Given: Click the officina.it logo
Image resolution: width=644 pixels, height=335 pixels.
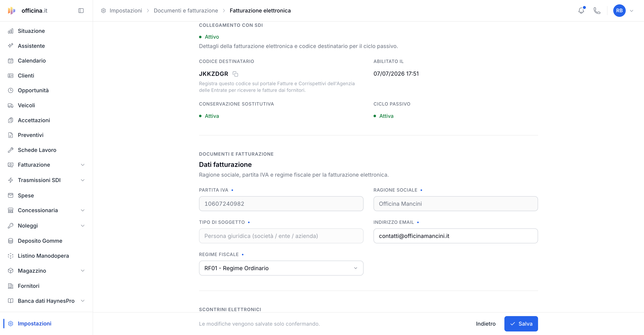Looking at the screenshot, I should [x=27, y=11].
